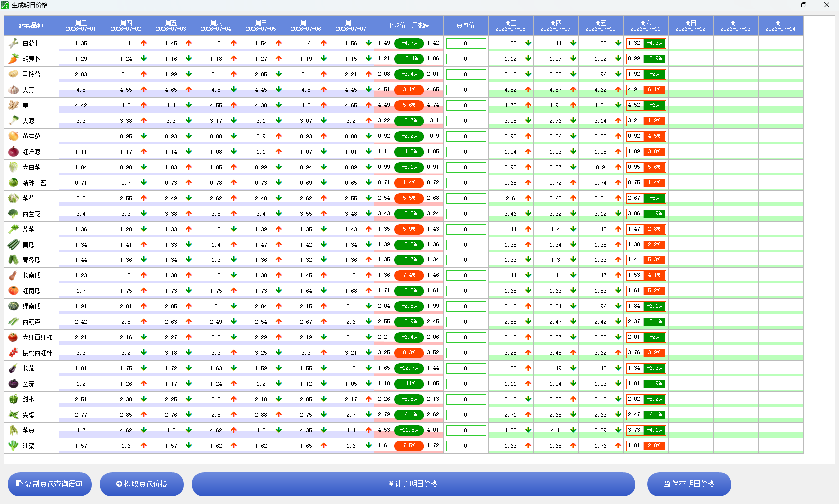The width and height of the screenshot is (839, 504).
Task: Click the 周六 2026-07-11 column header
Action: click(x=646, y=26)
